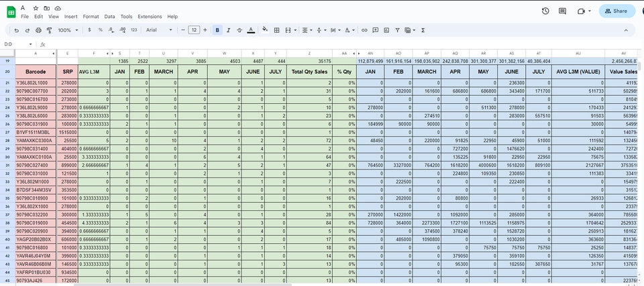Click the Create a filter funnel icon
The height and width of the screenshot is (286, 644).
[397, 30]
